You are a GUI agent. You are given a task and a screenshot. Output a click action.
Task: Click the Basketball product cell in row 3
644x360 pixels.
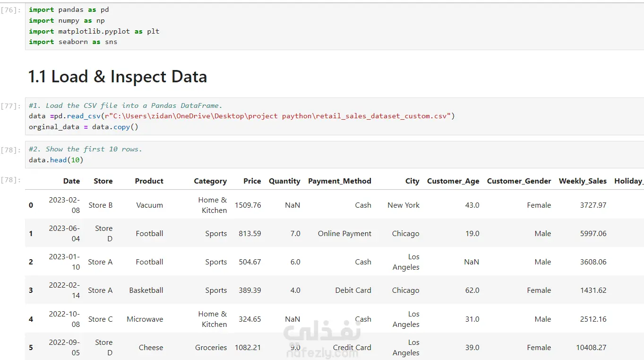tap(146, 290)
